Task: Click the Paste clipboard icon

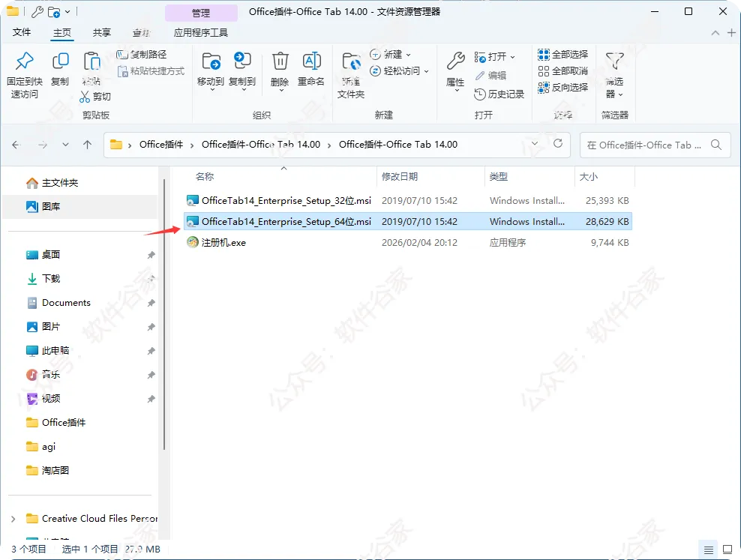Action: (x=91, y=62)
